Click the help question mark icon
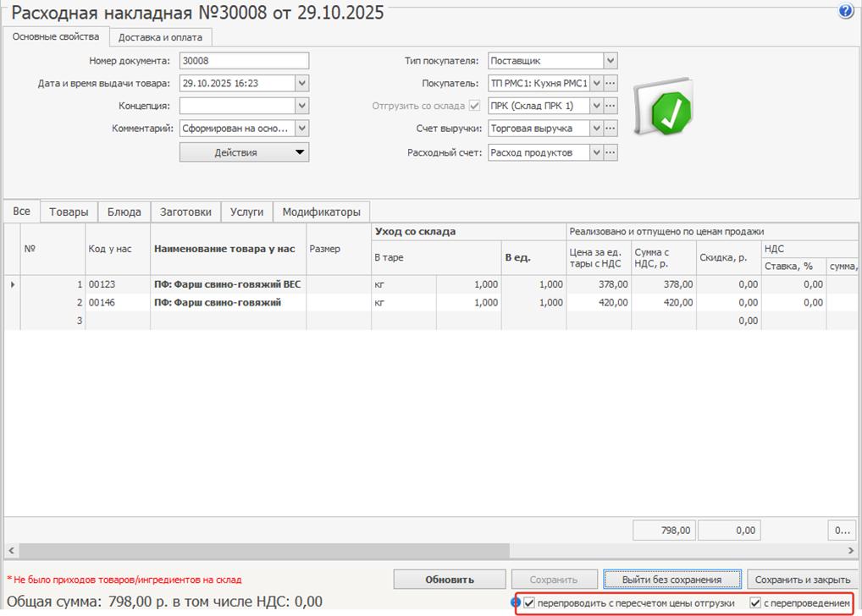The height and width of the screenshot is (616, 862). 845,12
